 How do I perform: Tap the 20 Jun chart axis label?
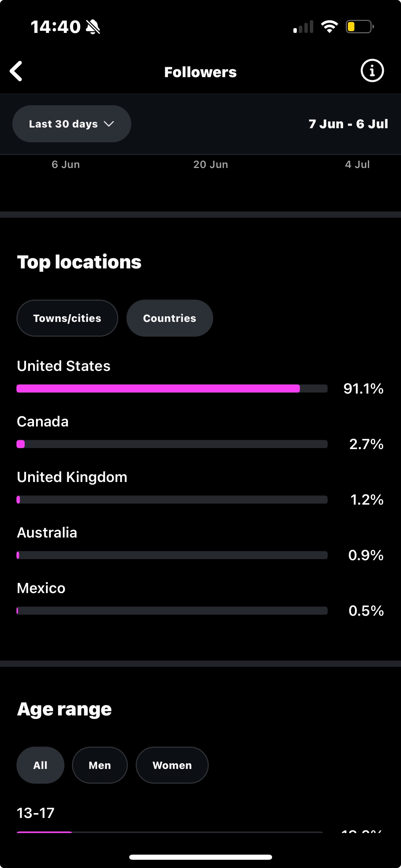(210, 165)
